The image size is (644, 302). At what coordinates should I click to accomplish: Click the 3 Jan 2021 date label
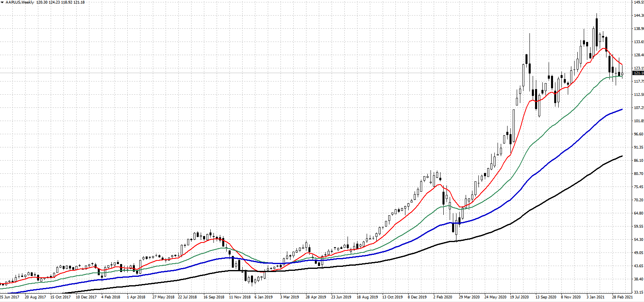point(596,297)
